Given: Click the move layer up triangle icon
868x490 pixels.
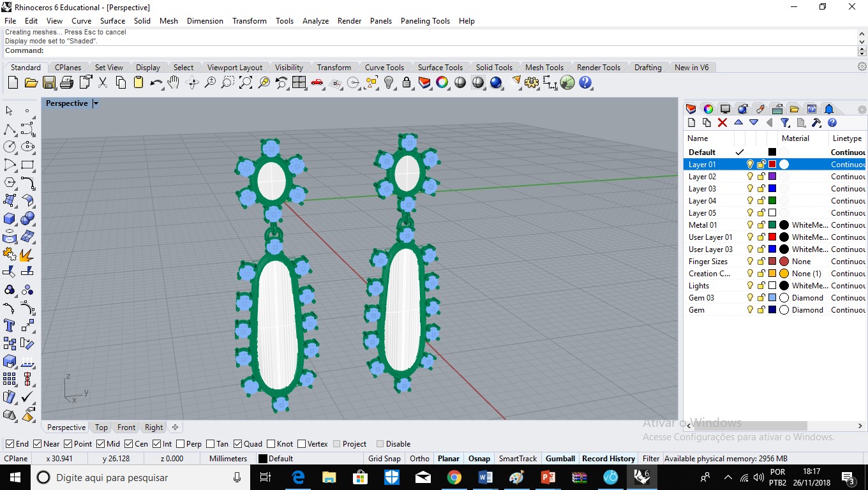Looking at the screenshot, I should click(x=738, y=122).
